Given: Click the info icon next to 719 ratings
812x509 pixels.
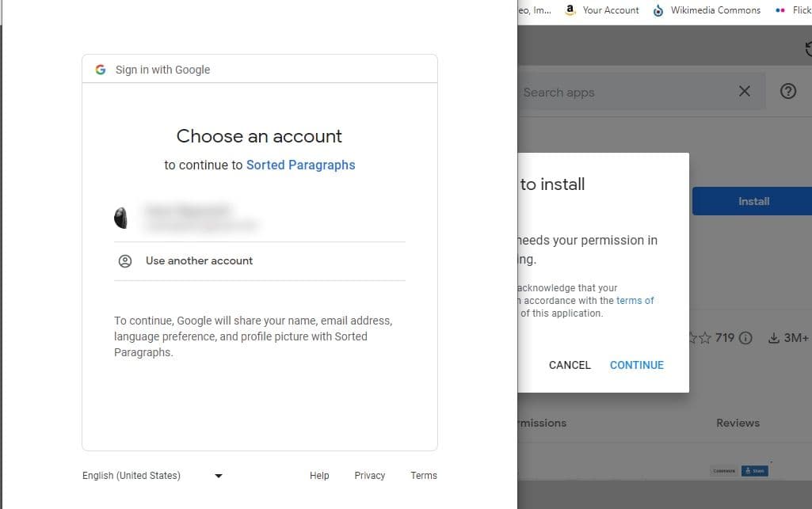Looking at the screenshot, I should point(745,337).
